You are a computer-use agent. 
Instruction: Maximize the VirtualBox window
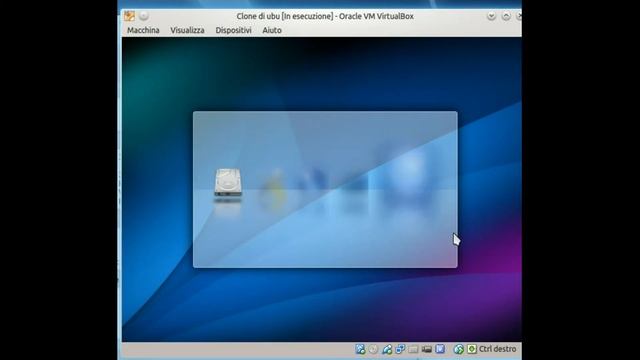coord(506,16)
